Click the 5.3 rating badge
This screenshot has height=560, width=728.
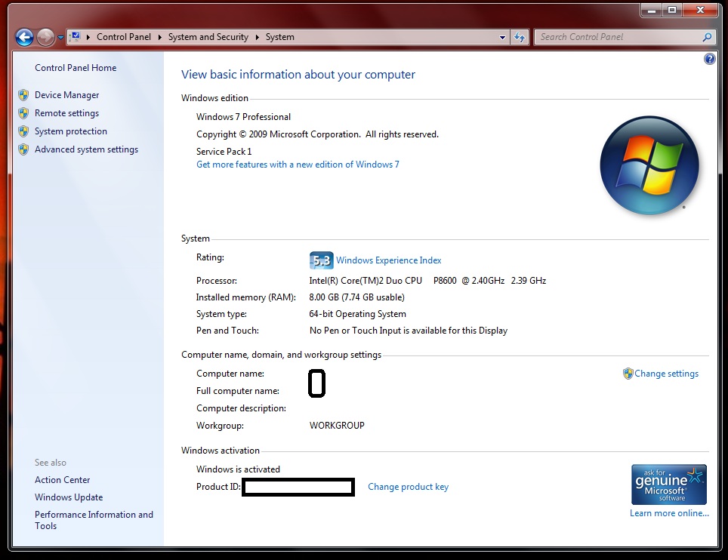point(321,260)
